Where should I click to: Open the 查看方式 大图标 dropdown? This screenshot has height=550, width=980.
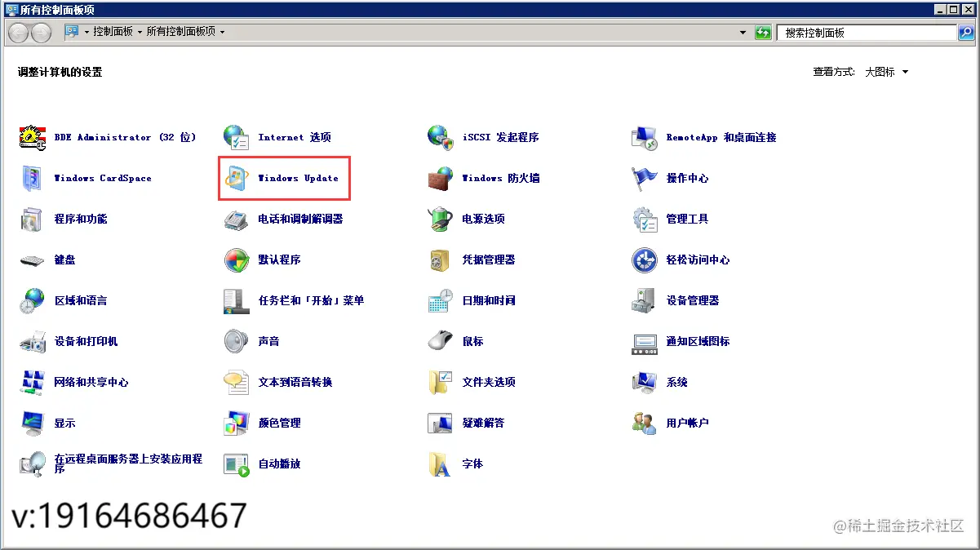tap(885, 72)
